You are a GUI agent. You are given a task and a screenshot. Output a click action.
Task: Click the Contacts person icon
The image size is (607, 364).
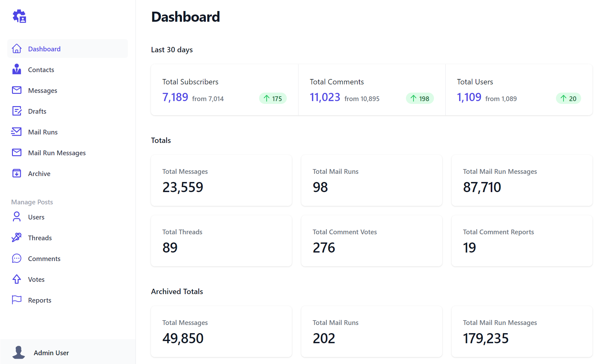[17, 69]
